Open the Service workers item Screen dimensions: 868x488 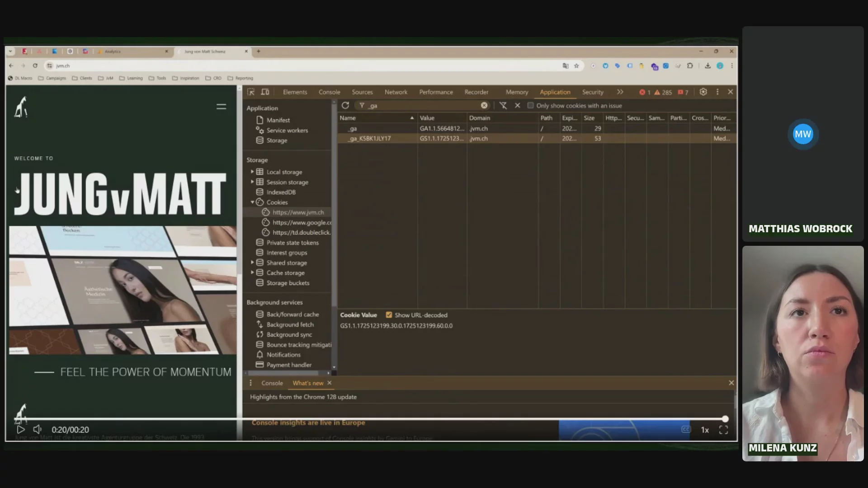pyautogui.click(x=287, y=130)
